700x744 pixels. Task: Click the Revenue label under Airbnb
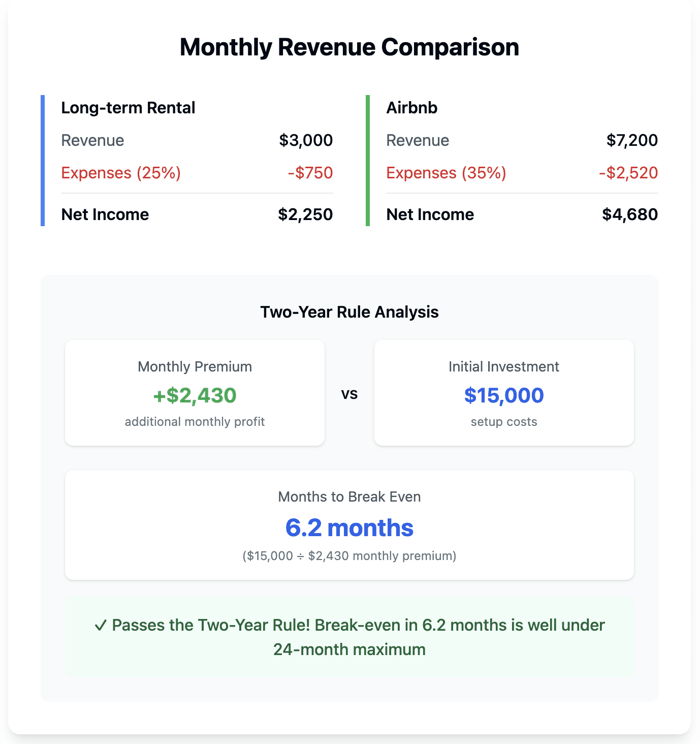pyautogui.click(x=418, y=140)
